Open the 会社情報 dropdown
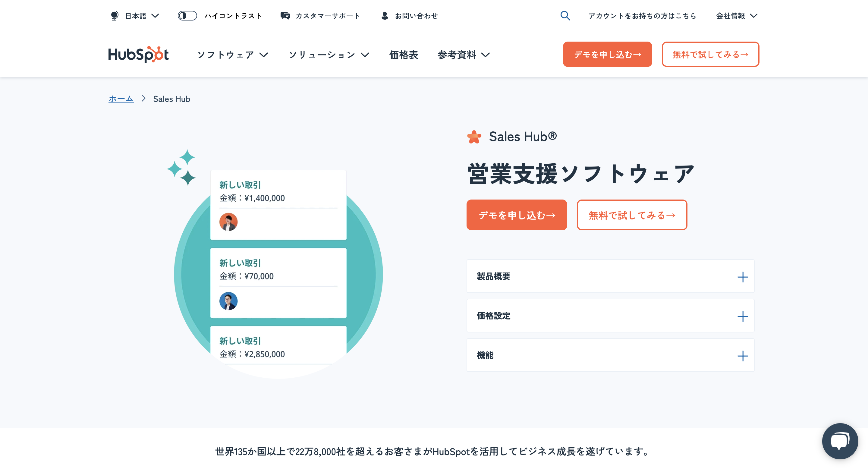This screenshot has height=469, width=868. tap(737, 15)
